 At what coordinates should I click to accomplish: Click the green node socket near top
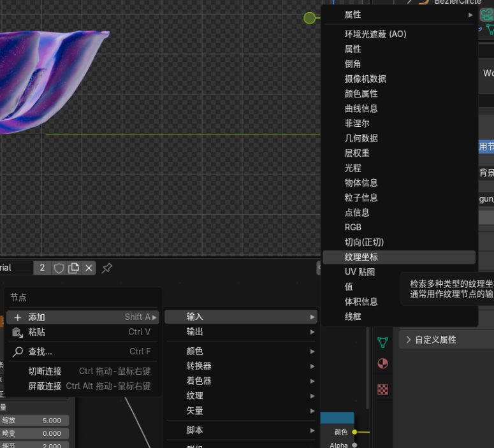point(309,18)
